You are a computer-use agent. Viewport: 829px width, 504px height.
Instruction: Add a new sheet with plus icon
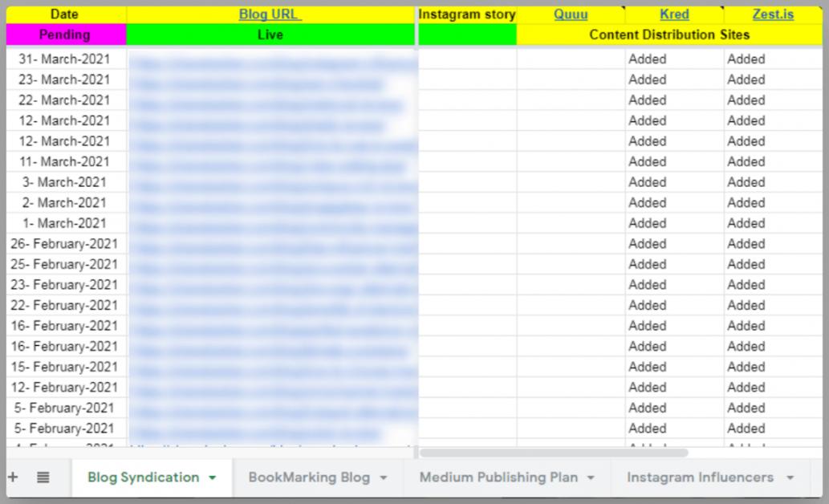[13, 477]
